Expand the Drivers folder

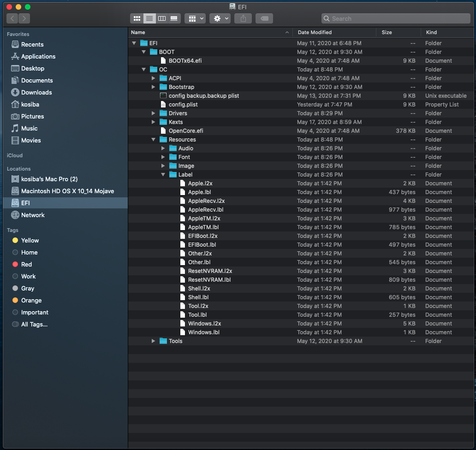tap(153, 113)
